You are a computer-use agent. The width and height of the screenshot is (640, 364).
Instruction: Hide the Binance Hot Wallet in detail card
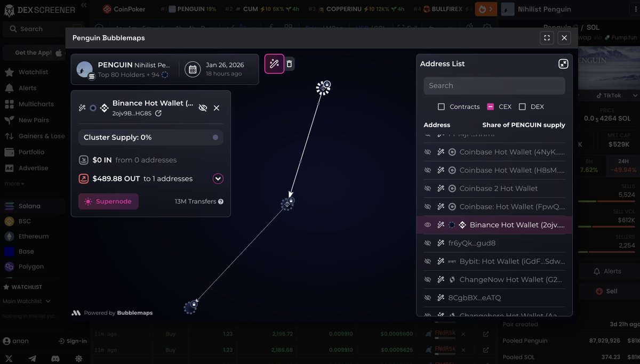click(x=203, y=108)
